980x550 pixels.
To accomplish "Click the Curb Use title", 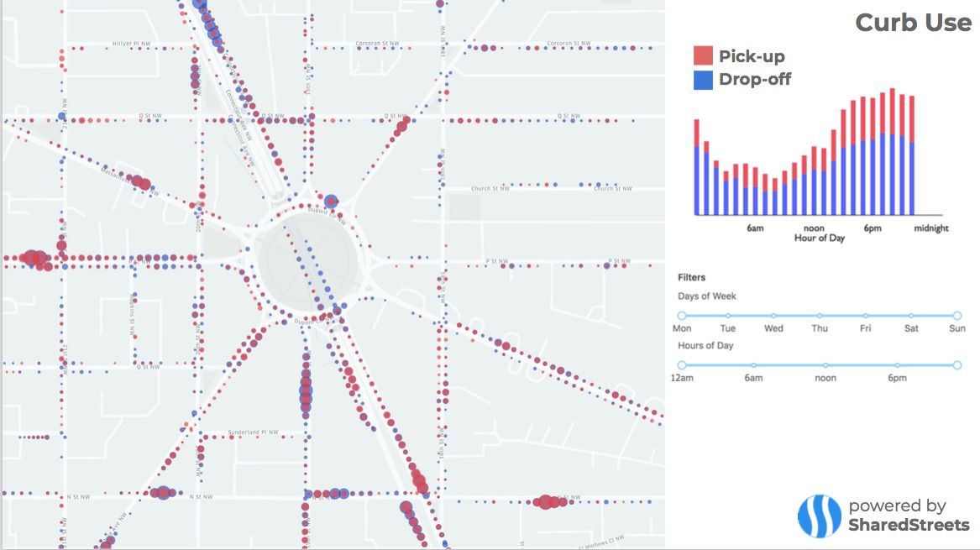I will [913, 23].
